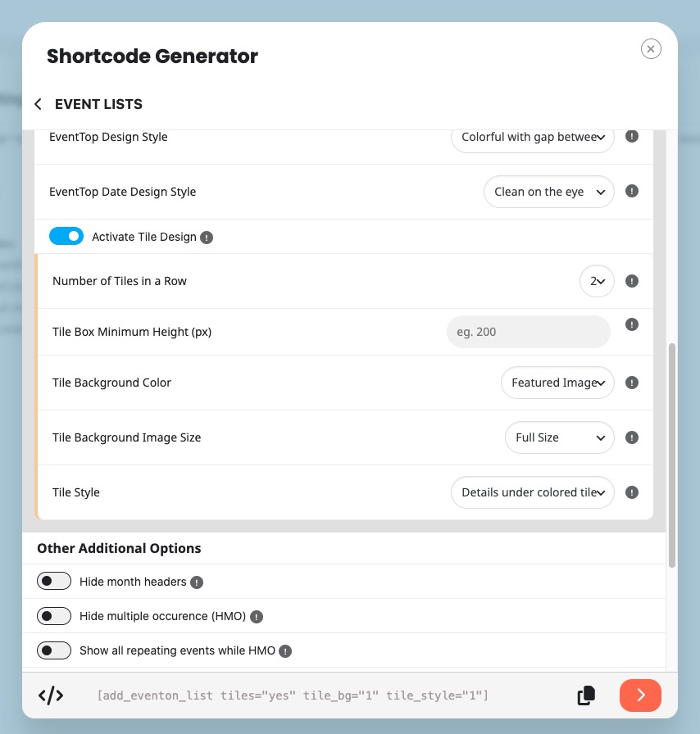Click info icon for Number of Tiles
This screenshot has width=700, height=734.
[x=632, y=281]
